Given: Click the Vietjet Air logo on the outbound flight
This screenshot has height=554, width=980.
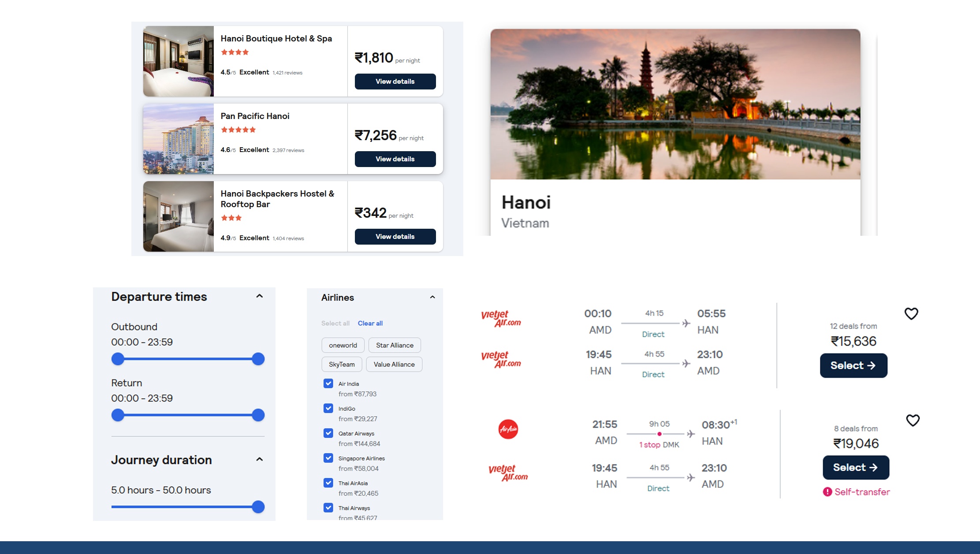Looking at the screenshot, I should pyautogui.click(x=502, y=318).
